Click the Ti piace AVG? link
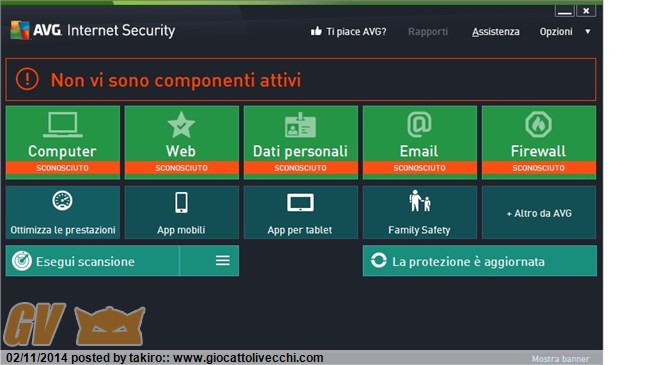The image size is (650, 365). point(356,32)
